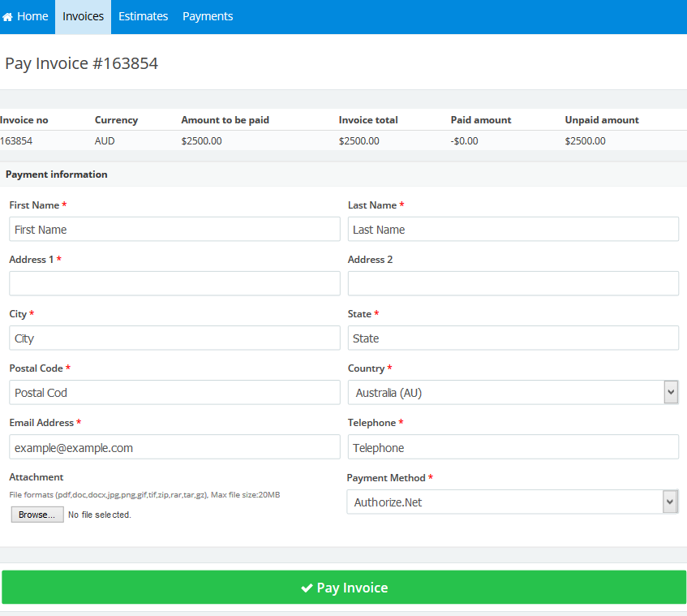
Task: Click into the Last Name field
Action: click(x=513, y=230)
